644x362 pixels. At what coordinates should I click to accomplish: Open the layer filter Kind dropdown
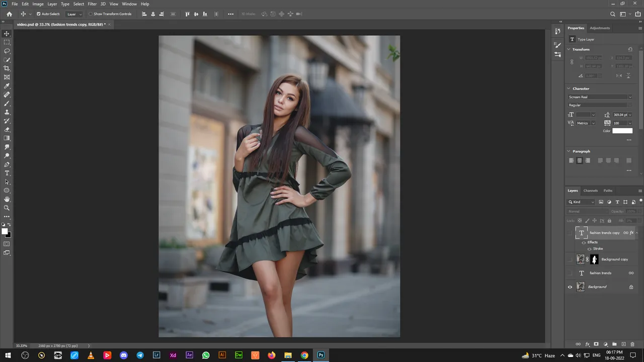[581, 202]
